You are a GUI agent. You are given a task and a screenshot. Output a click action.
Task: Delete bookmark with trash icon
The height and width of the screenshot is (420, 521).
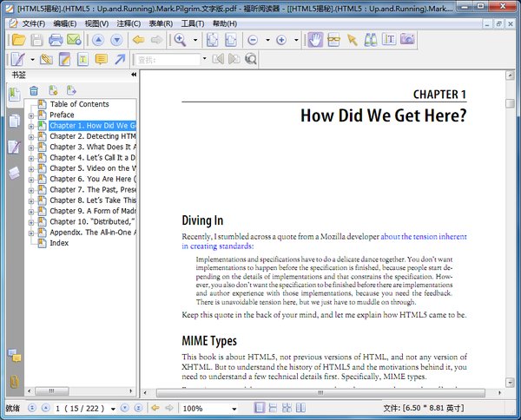[34, 90]
